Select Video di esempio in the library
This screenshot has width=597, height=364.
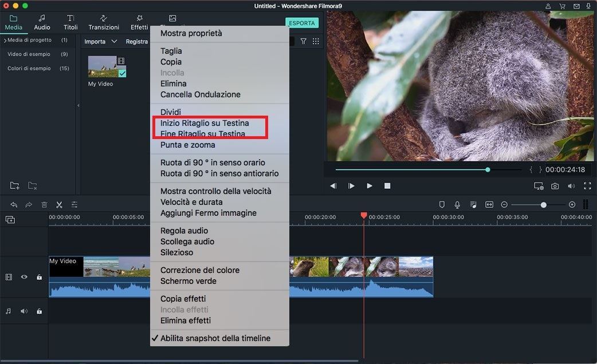coord(29,54)
